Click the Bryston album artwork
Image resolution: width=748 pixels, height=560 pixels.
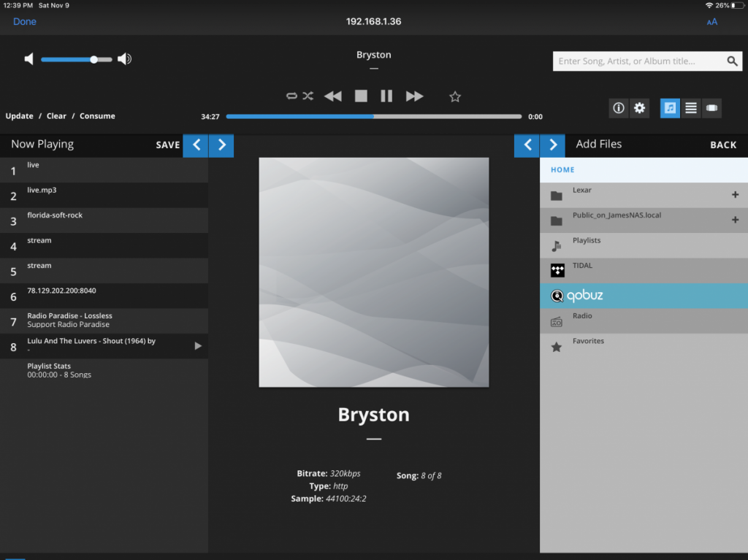[373, 272]
